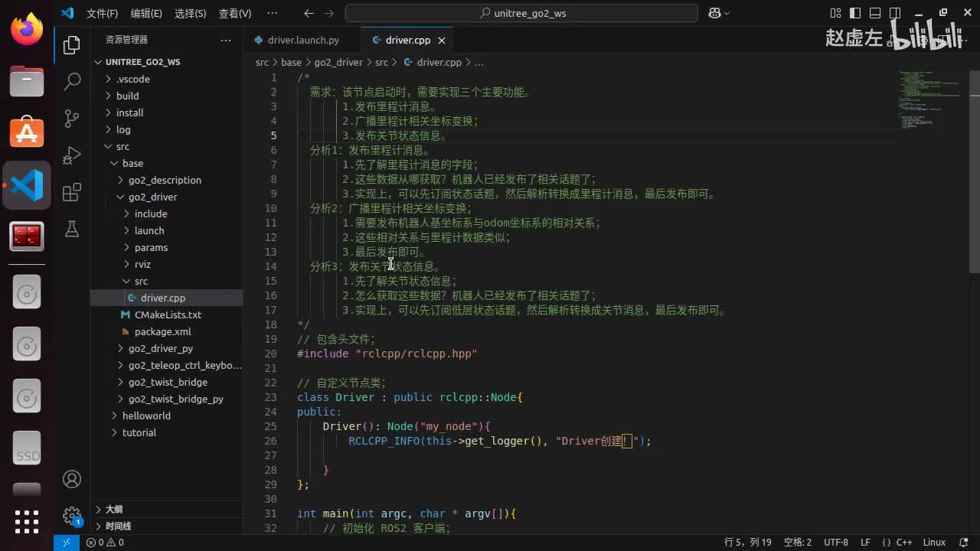Open CMakeLists.txt in the explorer
The height and width of the screenshot is (551, 980).
pos(166,315)
